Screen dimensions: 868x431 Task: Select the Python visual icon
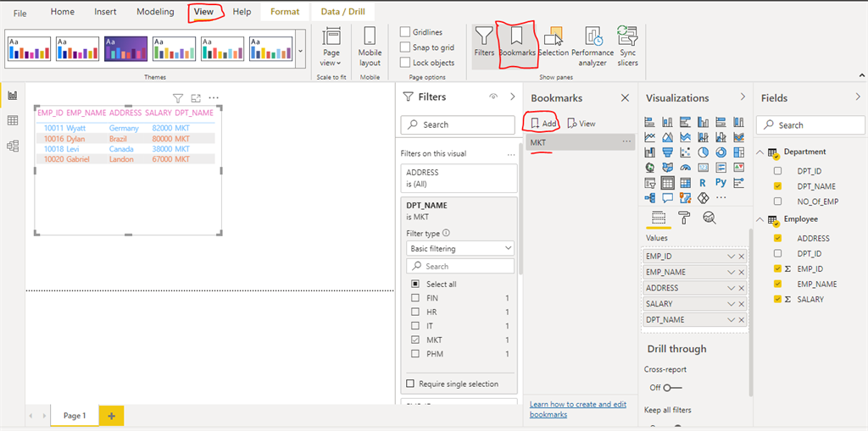tap(721, 182)
